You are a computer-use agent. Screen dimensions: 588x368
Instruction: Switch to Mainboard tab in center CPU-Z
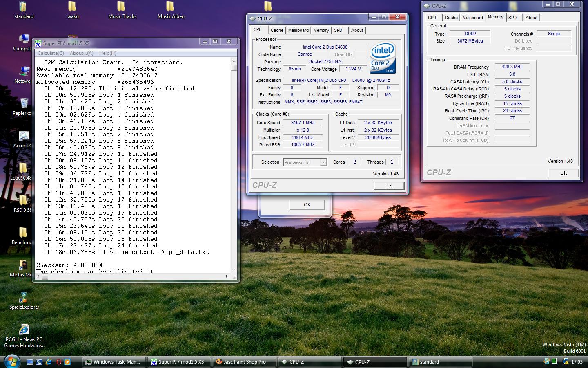click(x=298, y=30)
